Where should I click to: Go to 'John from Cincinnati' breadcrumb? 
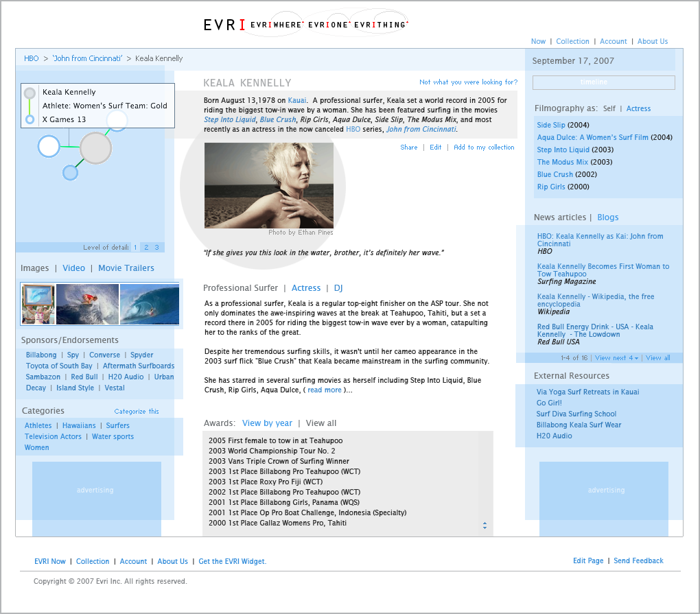(87, 58)
